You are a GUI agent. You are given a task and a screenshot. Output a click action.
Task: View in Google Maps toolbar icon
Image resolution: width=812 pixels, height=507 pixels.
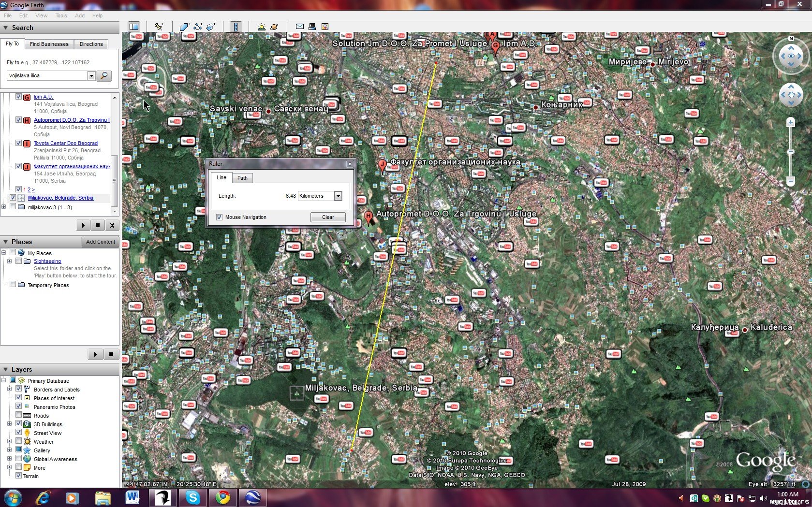click(325, 27)
